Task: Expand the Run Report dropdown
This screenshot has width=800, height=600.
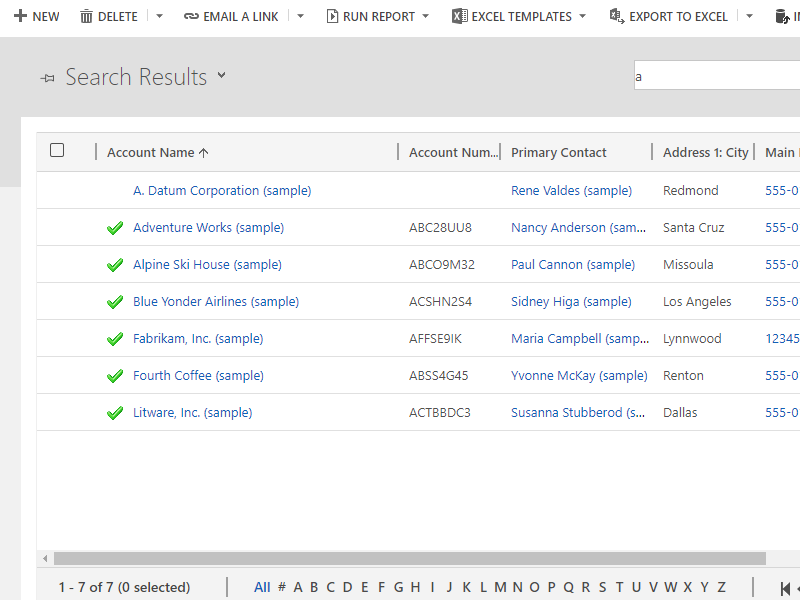Action: click(x=425, y=17)
